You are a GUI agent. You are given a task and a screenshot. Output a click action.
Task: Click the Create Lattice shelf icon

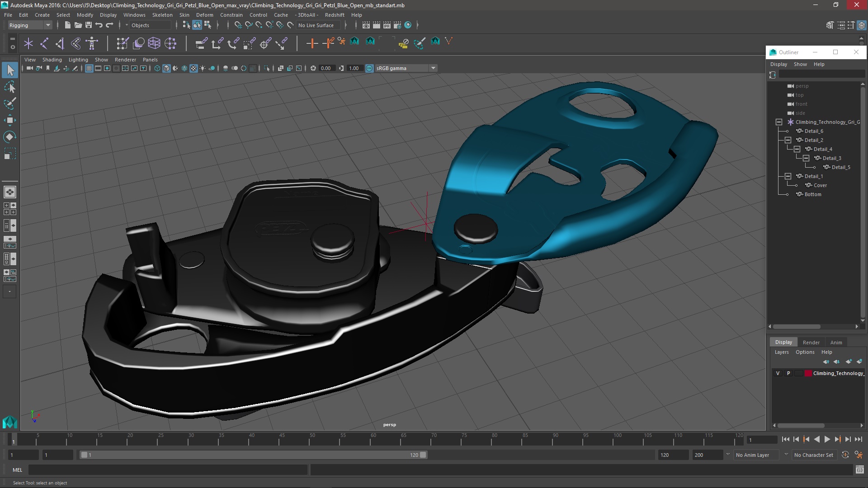pyautogui.click(x=154, y=43)
